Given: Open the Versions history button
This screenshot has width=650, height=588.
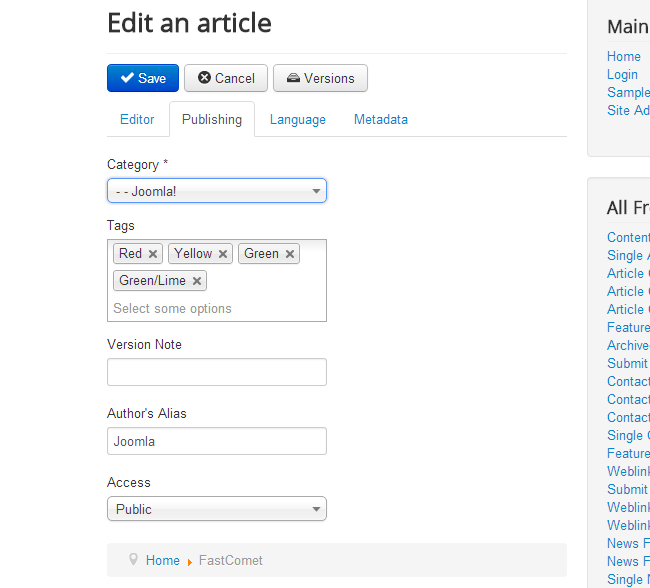Looking at the screenshot, I should (x=320, y=78).
